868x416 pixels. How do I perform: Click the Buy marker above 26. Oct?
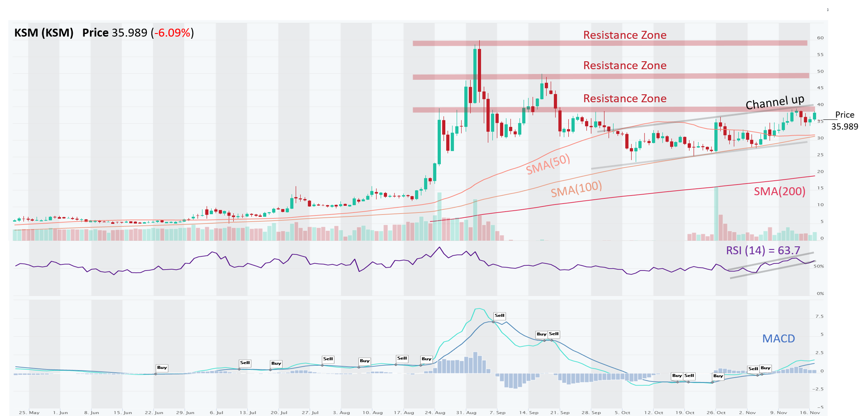click(718, 376)
